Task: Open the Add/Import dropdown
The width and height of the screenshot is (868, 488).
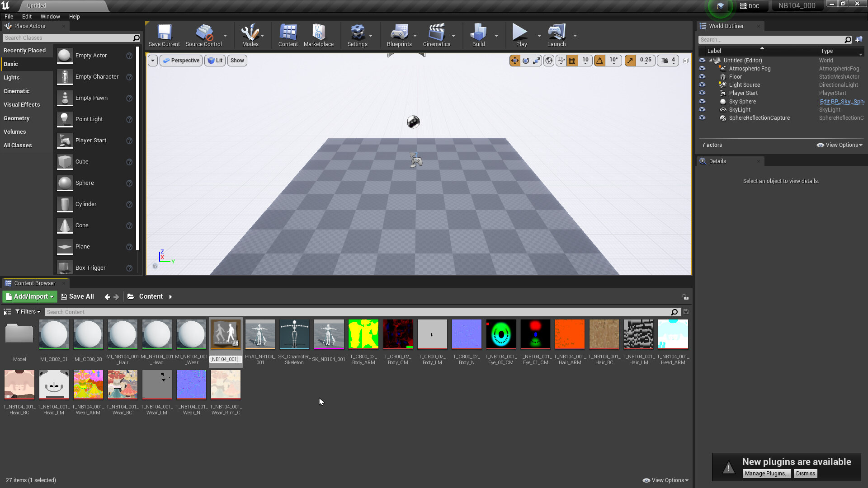Action: (x=30, y=297)
